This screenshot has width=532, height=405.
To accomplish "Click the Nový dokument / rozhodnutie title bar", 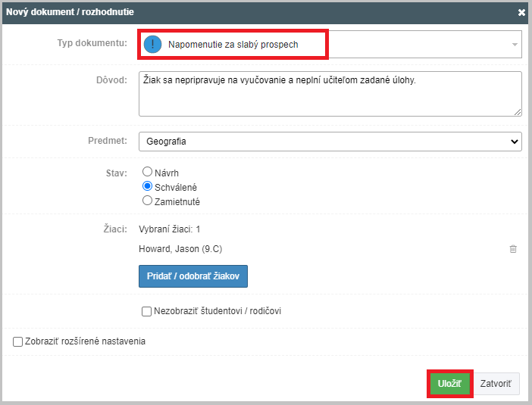I will [266, 13].
